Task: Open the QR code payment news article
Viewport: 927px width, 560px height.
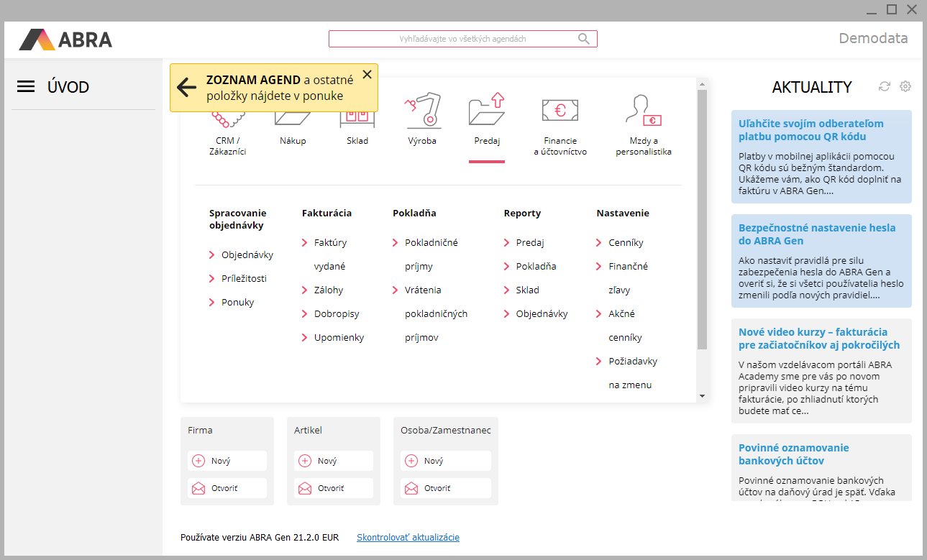Action: pyautogui.click(x=810, y=130)
